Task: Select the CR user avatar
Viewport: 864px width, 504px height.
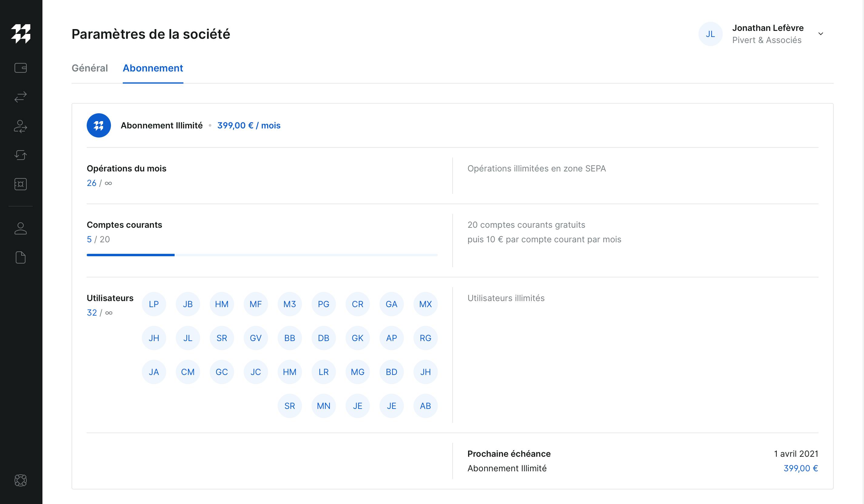Action: 358,304
